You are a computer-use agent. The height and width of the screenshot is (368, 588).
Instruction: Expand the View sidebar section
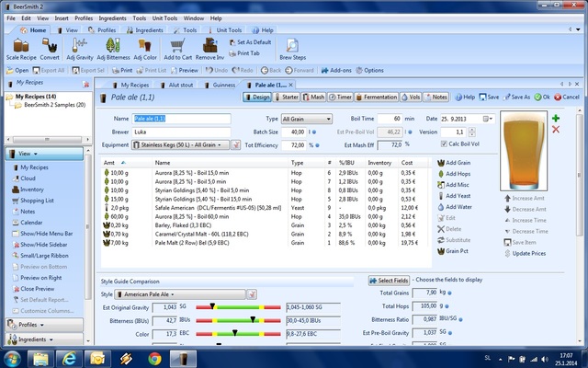click(x=44, y=154)
